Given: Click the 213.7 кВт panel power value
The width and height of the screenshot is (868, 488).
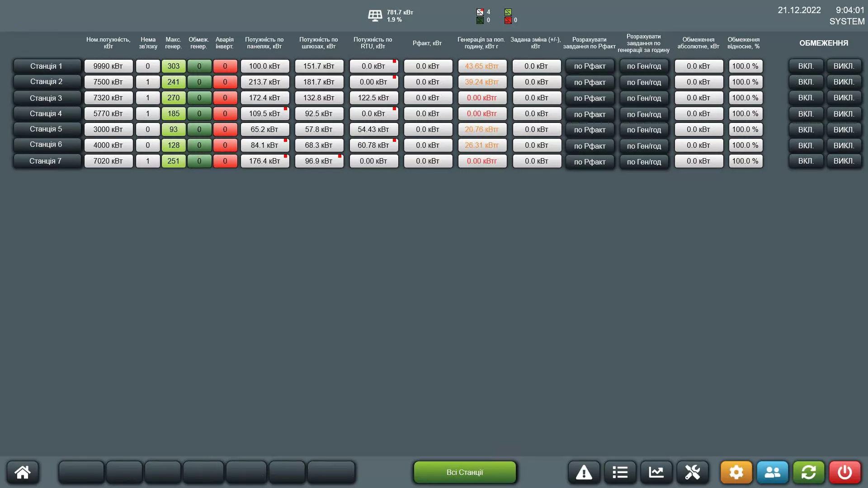Looking at the screenshot, I should (265, 82).
